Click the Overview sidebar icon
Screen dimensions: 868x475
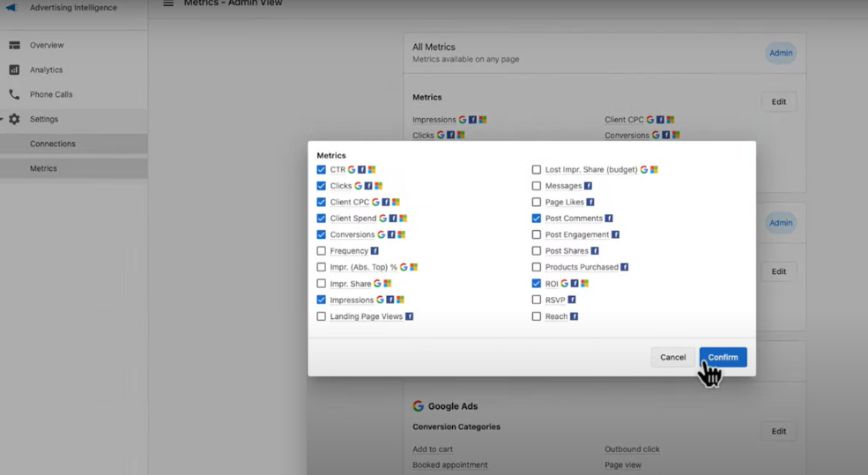coord(14,45)
